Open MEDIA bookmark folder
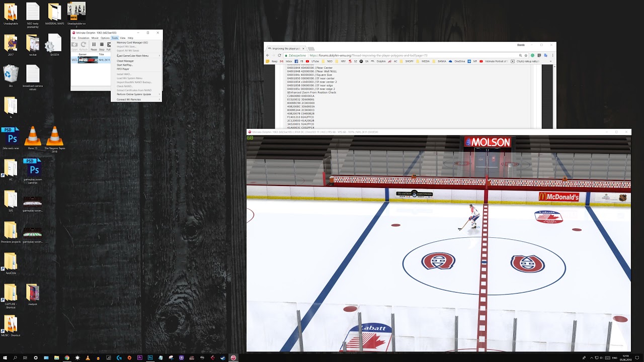This screenshot has height=362, width=644. pos(423,61)
